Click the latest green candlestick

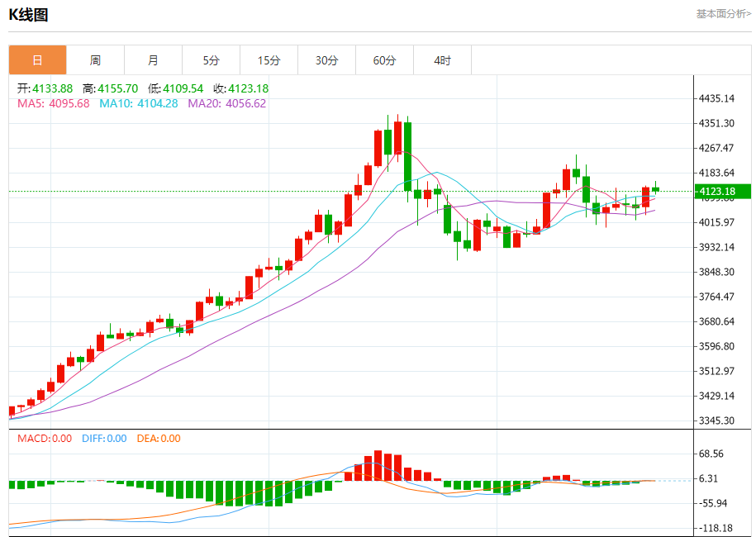tap(655, 189)
